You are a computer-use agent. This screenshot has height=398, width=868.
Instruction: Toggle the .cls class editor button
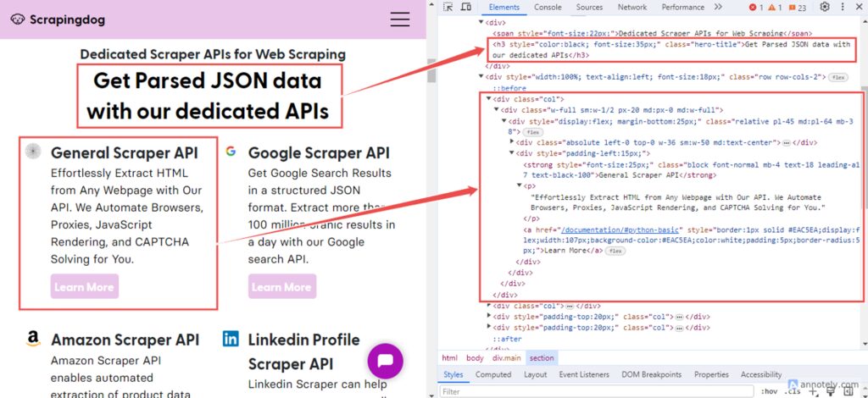point(793,392)
